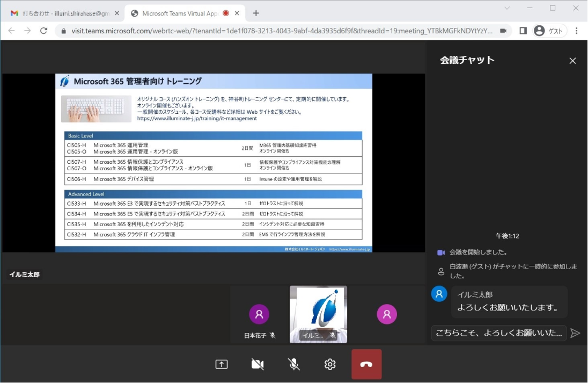Reload the current page

44,31
